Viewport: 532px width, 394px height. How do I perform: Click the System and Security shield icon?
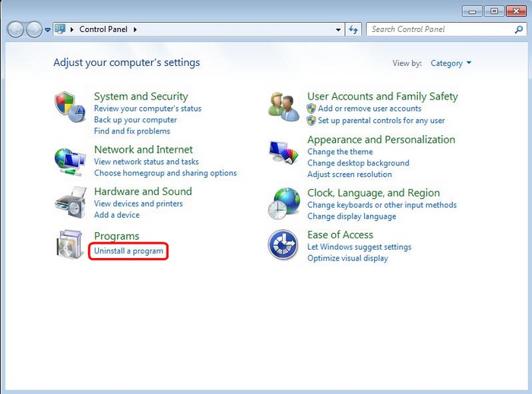point(70,106)
